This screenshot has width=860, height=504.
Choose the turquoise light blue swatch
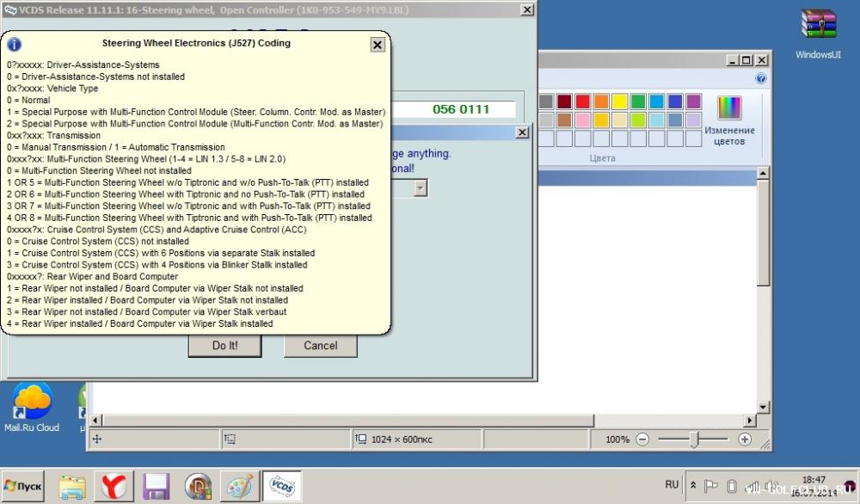[x=656, y=101]
